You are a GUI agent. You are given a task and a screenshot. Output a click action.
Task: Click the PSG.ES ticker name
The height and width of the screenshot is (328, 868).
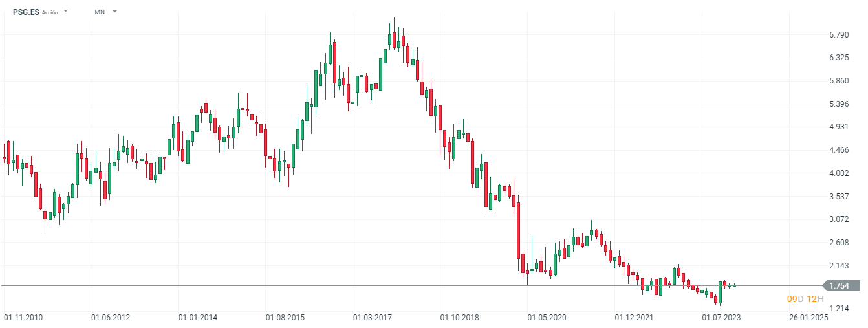[x=26, y=12]
